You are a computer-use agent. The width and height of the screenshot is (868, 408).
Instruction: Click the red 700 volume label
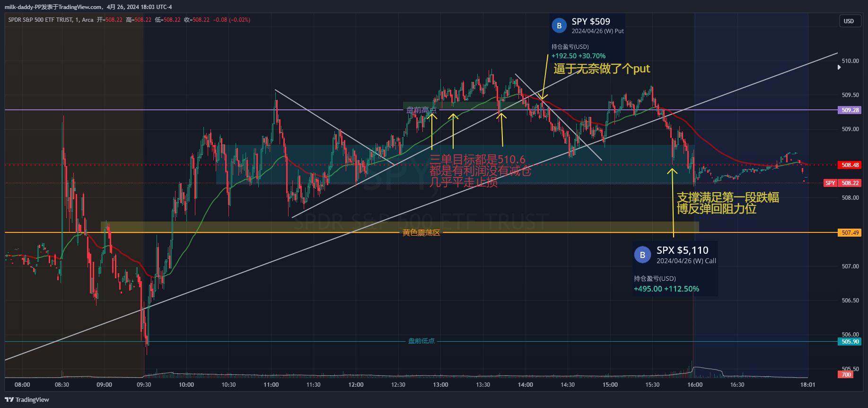click(846, 375)
